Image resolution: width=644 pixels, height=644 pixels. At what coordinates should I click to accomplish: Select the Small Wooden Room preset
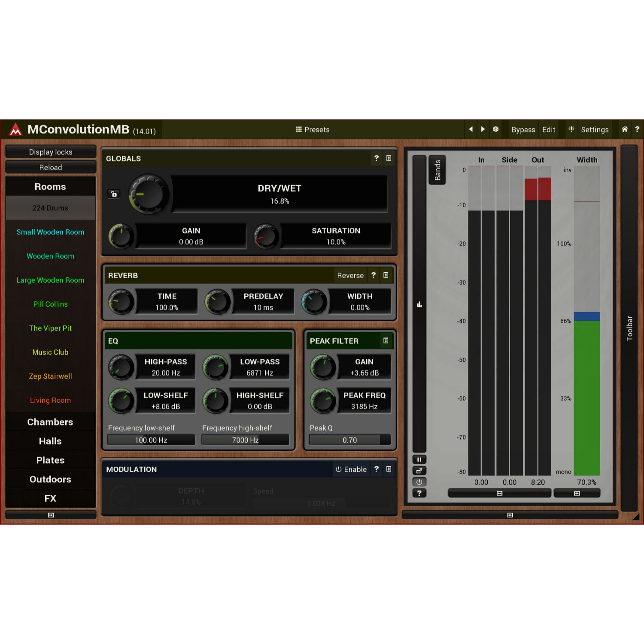(50, 232)
